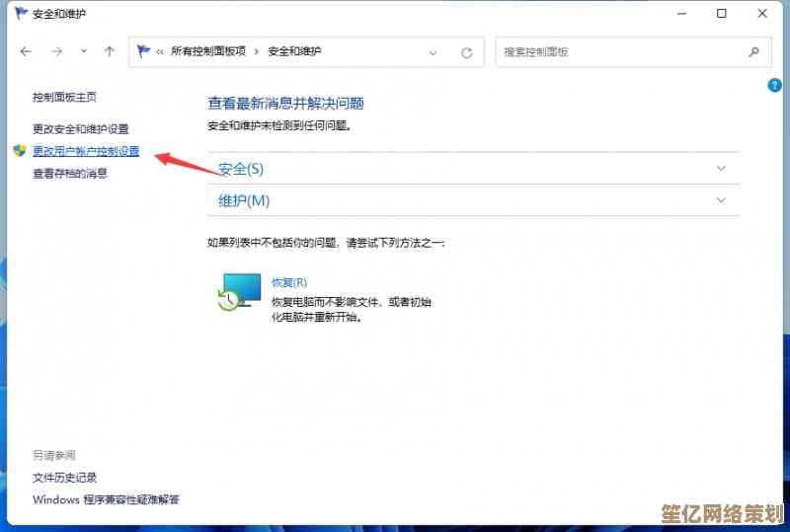Expand the 安全(S) section
Image resolution: width=790 pixels, height=532 pixels.
tap(721, 169)
